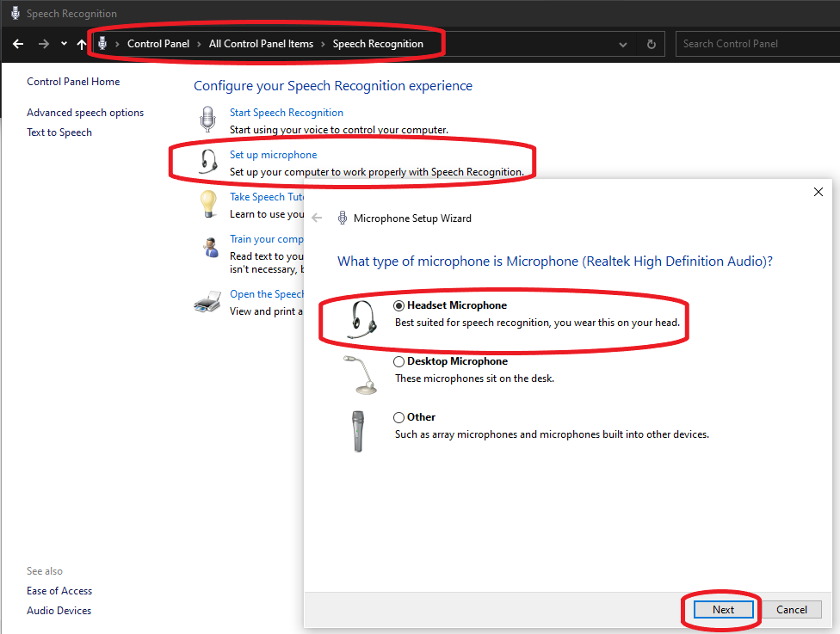Click text 'Such as array microphones' description

[x=552, y=434]
